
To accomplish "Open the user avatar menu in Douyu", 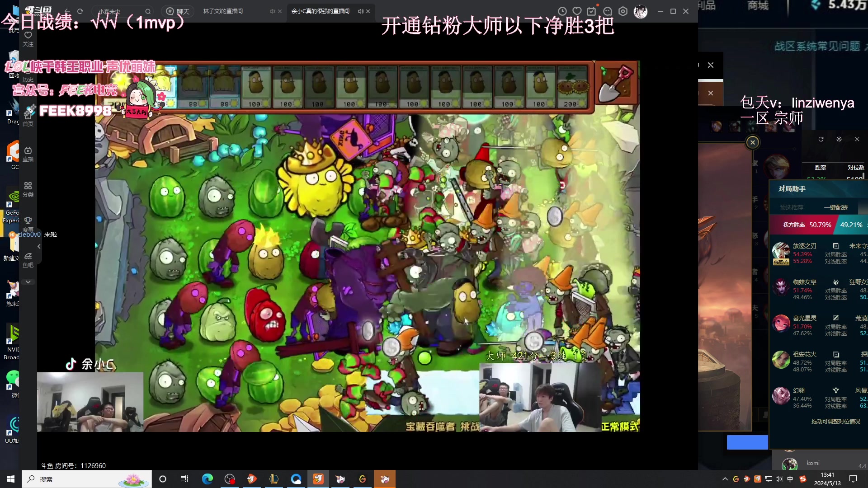I will pyautogui.click(x=640, y=11).
